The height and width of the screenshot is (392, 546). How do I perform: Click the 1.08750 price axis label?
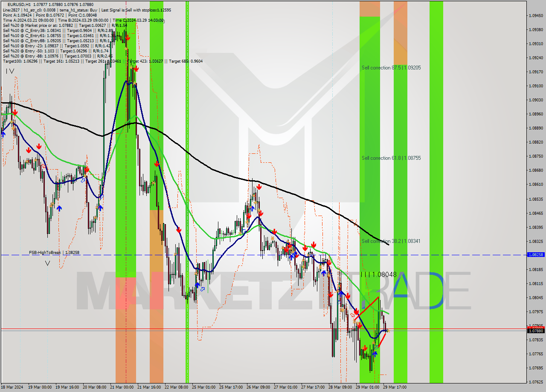pos(536,156)
